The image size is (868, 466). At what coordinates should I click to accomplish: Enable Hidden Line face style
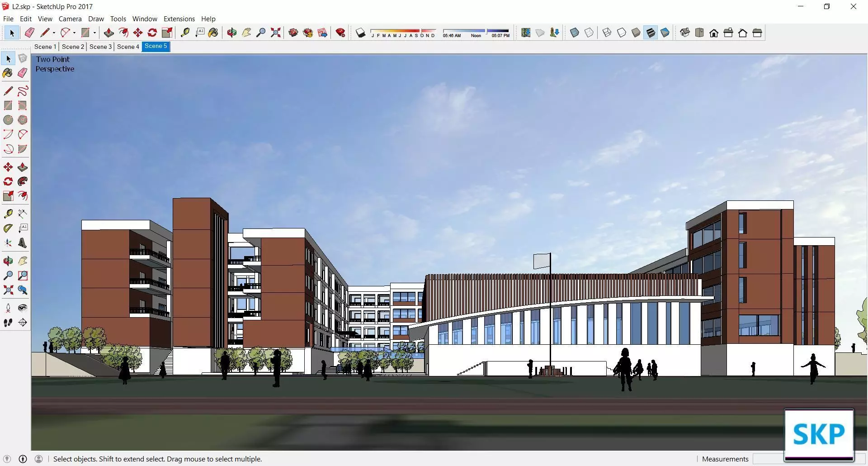coord(622,33)
